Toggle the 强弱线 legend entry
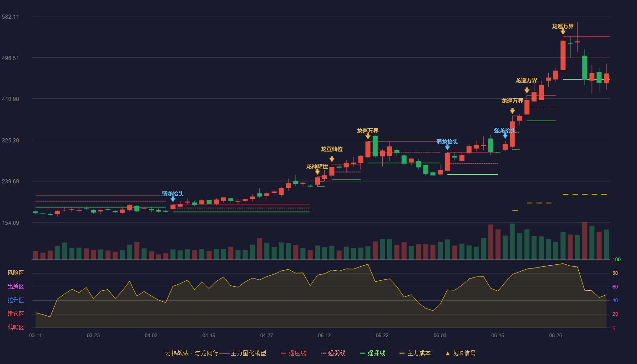Screen dimensions: 637x364 click(x=333, y=353)
